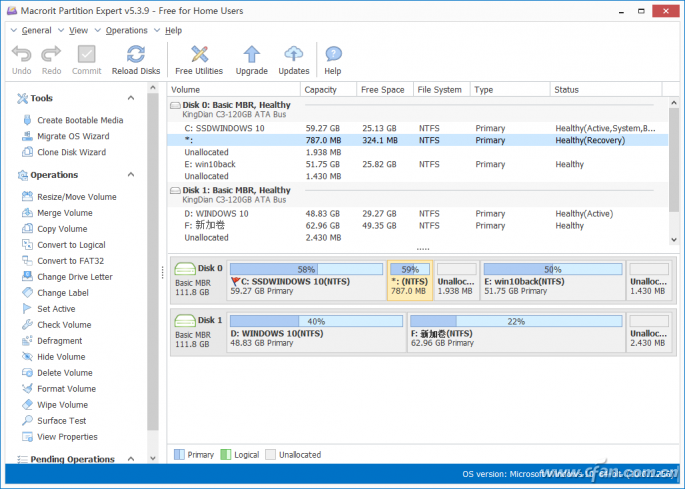Sort by the Status column header
Viewport: 685px width, 489px height.
[606, 90]
